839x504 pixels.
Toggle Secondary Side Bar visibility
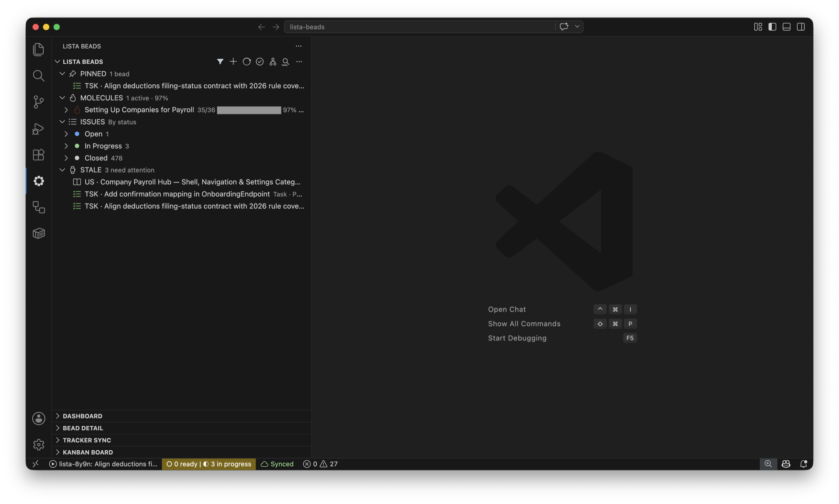pyautogui.click(x=801, y=27)
